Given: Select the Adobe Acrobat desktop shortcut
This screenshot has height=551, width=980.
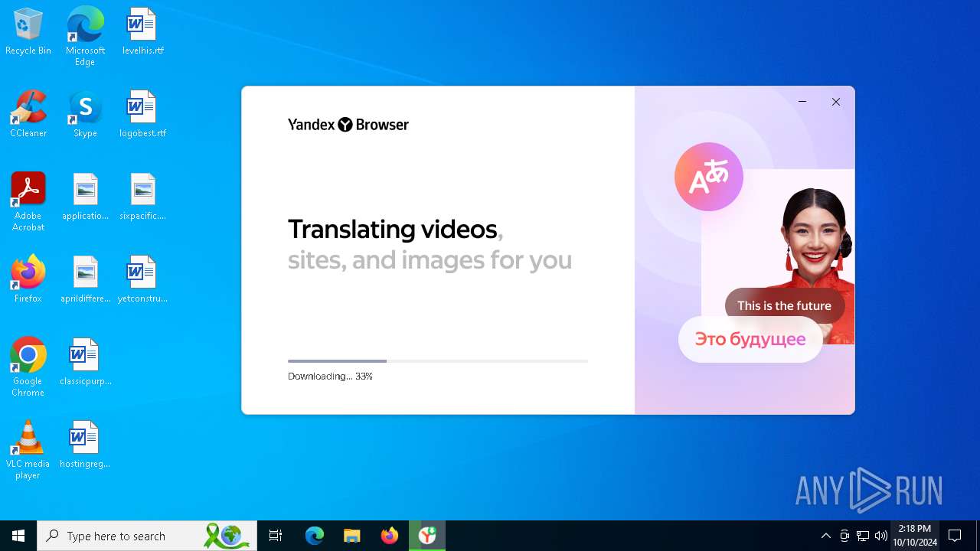Looking at the screenshot, I should [28, 202].
